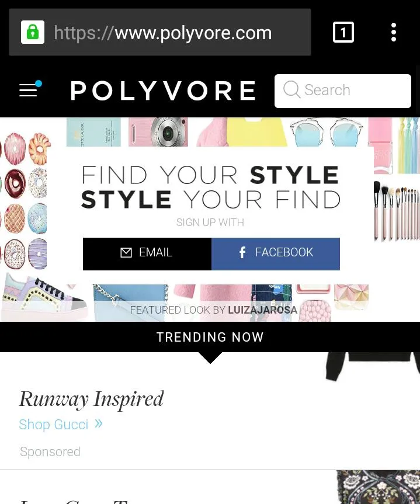420x504 pixels.
Task: Click the POLYVORE logo
Action: click(x=163, y=91)
